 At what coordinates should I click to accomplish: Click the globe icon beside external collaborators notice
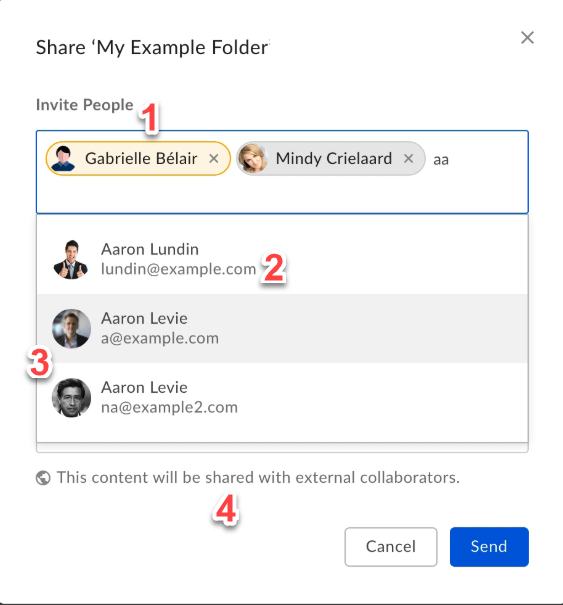tap(43, 478)
